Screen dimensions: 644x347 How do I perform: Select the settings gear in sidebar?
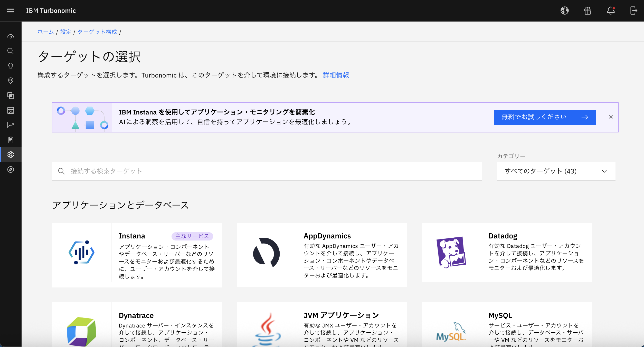[x=11, y=155]
